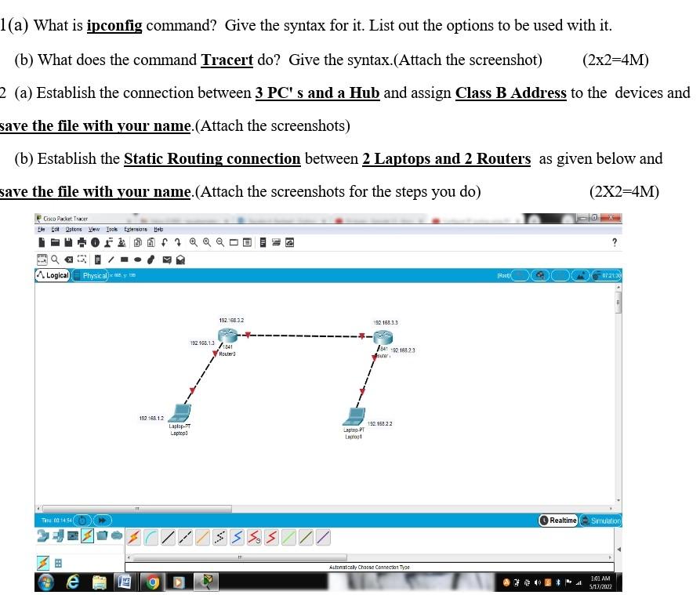
Task: Select the Delete tool
Action: tap(67, 259)
